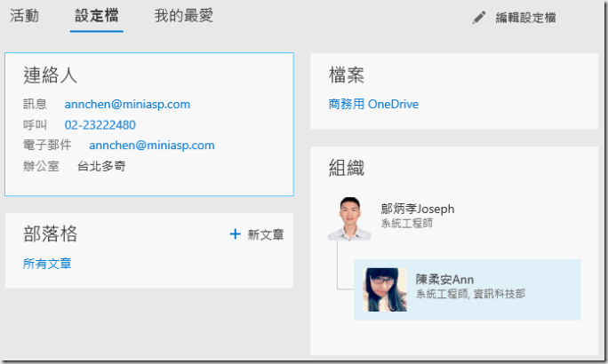Call the number 02-23222480
Image resolution: width=608 pixels, height=364 pixels.
(100, 124)
